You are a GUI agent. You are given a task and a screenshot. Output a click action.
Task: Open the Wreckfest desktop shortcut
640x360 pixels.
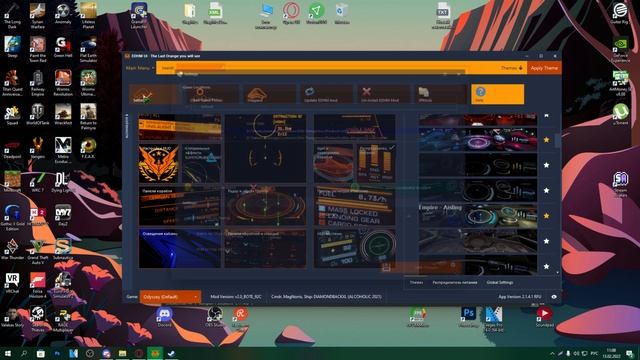tap(63, 114)
